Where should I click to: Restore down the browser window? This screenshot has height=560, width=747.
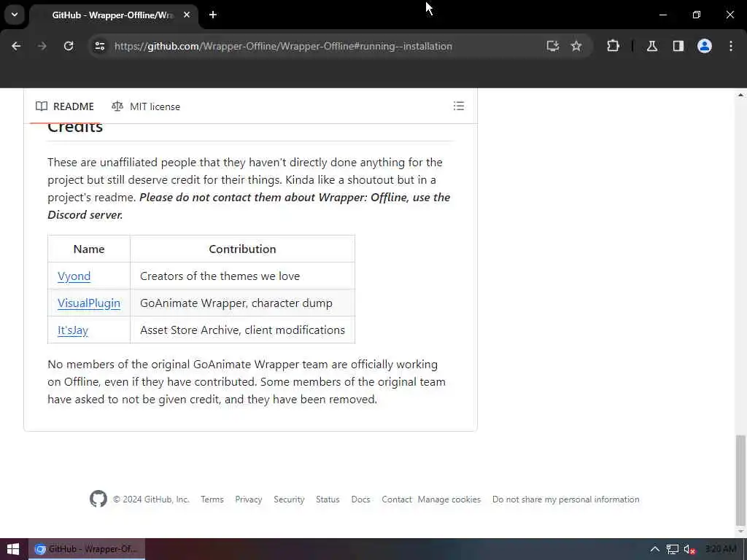[x=697, y=15]
